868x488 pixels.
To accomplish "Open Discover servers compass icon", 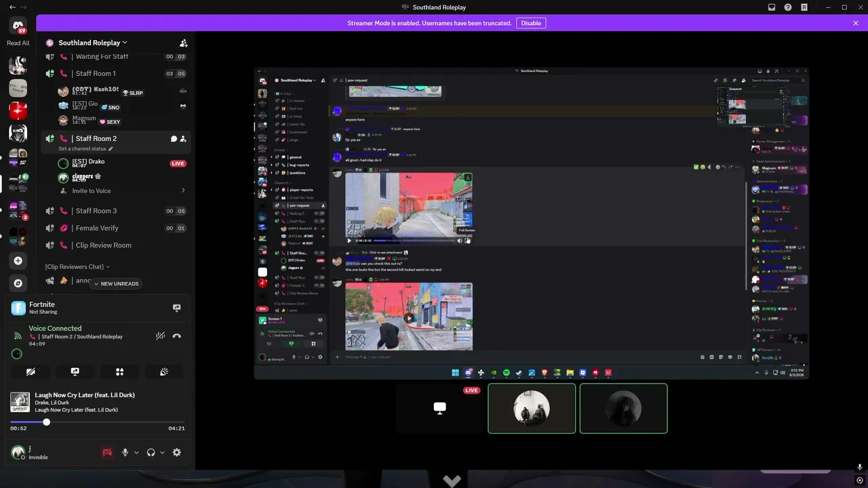I will click(18, 283).
